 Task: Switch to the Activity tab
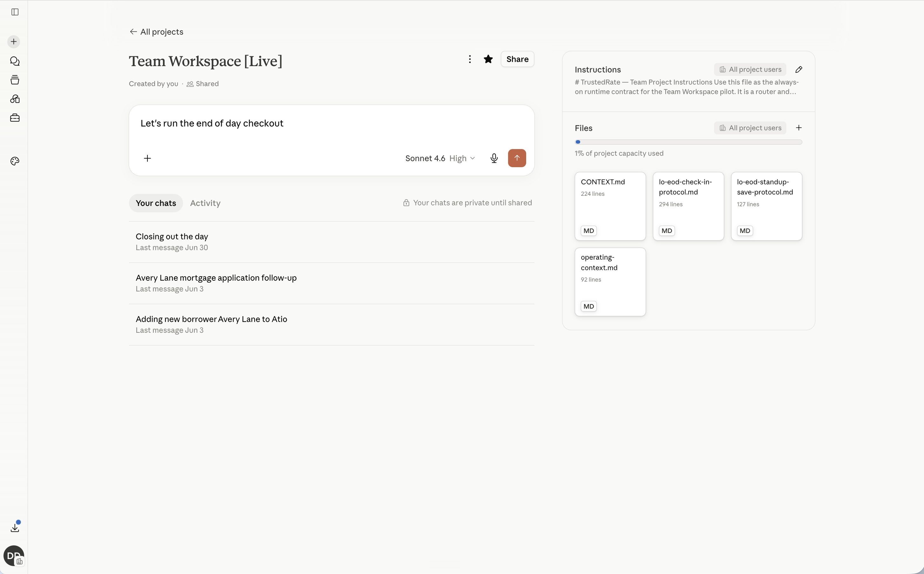coord(205,203)
